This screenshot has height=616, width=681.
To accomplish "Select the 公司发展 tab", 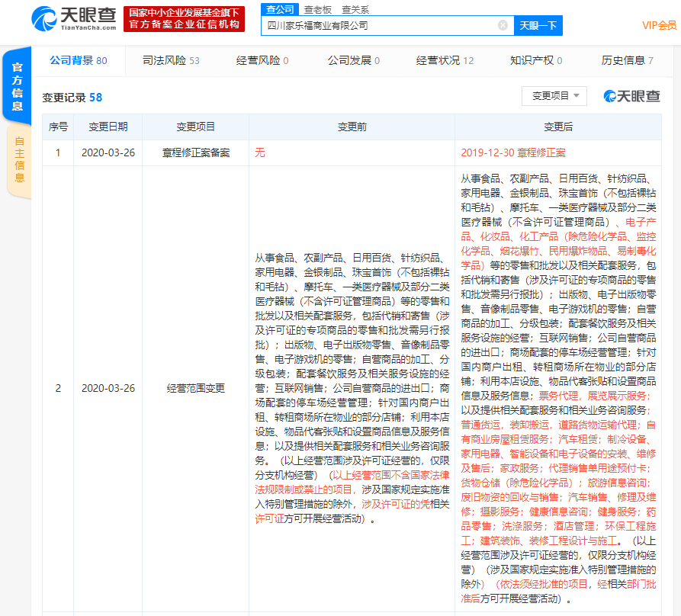I will point(354,60).
